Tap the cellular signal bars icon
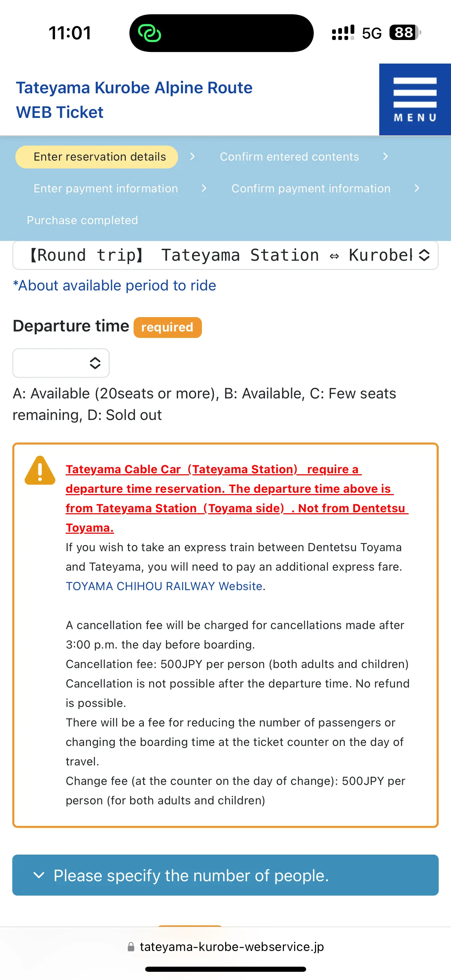 coord(343,33)
